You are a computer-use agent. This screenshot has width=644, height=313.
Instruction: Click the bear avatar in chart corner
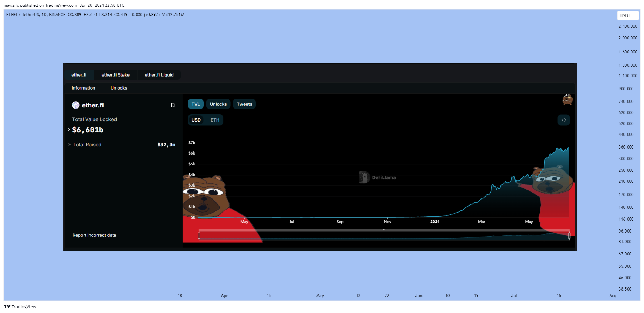(x=567, y=99)
